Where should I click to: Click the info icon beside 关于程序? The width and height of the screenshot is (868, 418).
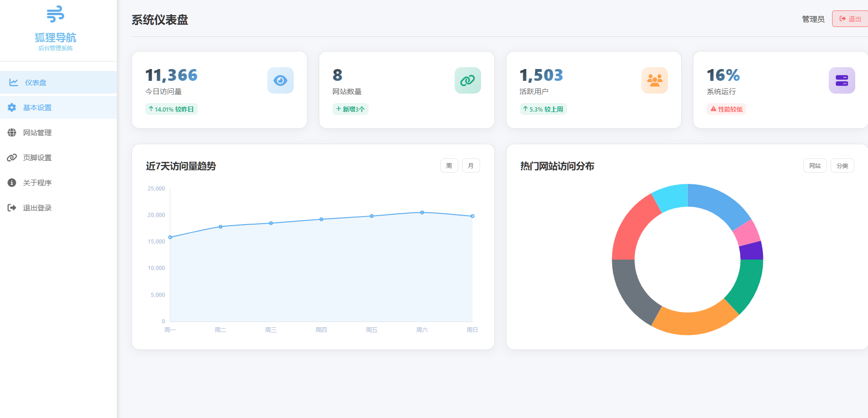click(12, 183)
